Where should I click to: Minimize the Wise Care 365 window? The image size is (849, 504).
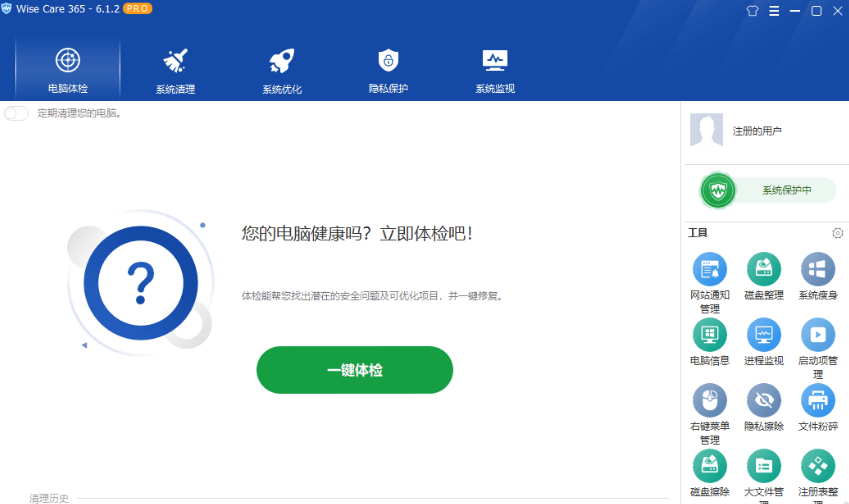pyautogui.click(x=795, y=11)
